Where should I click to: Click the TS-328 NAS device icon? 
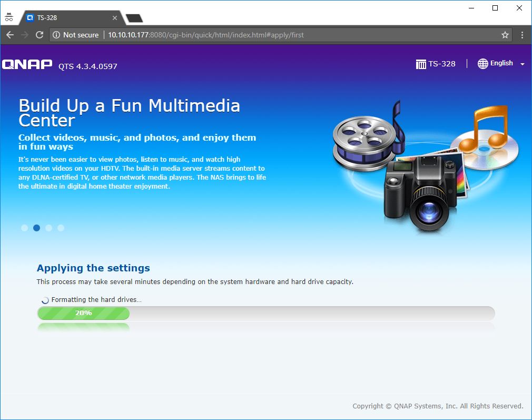421,64
